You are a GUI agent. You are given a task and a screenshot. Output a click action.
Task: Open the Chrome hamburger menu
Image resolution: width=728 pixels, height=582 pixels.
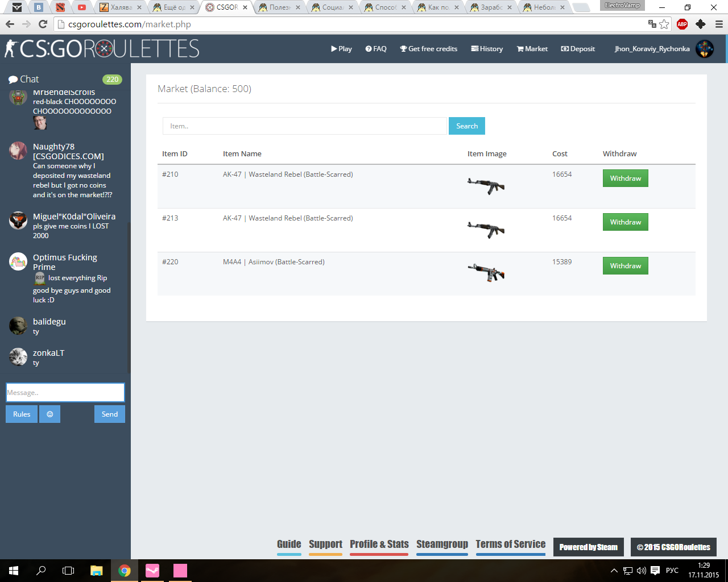coord(719,24)
